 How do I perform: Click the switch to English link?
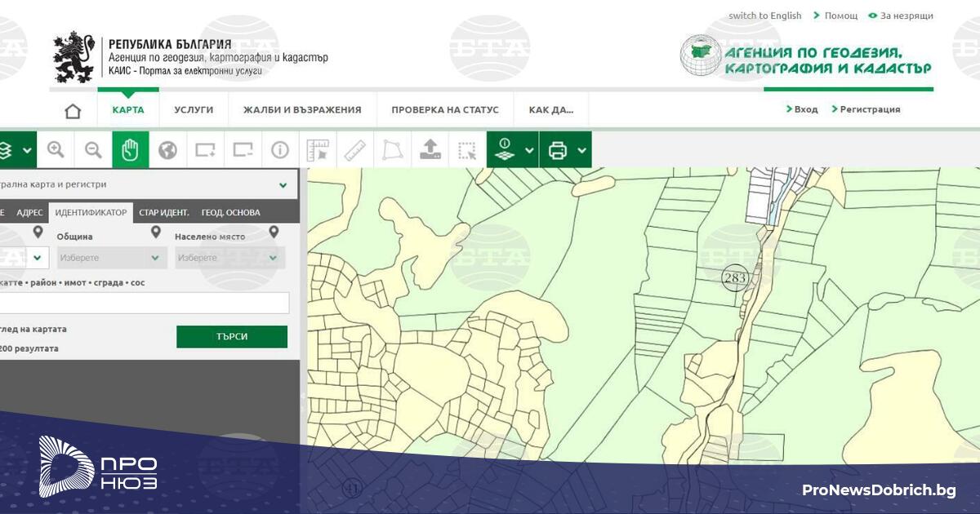tap(764, 16)
